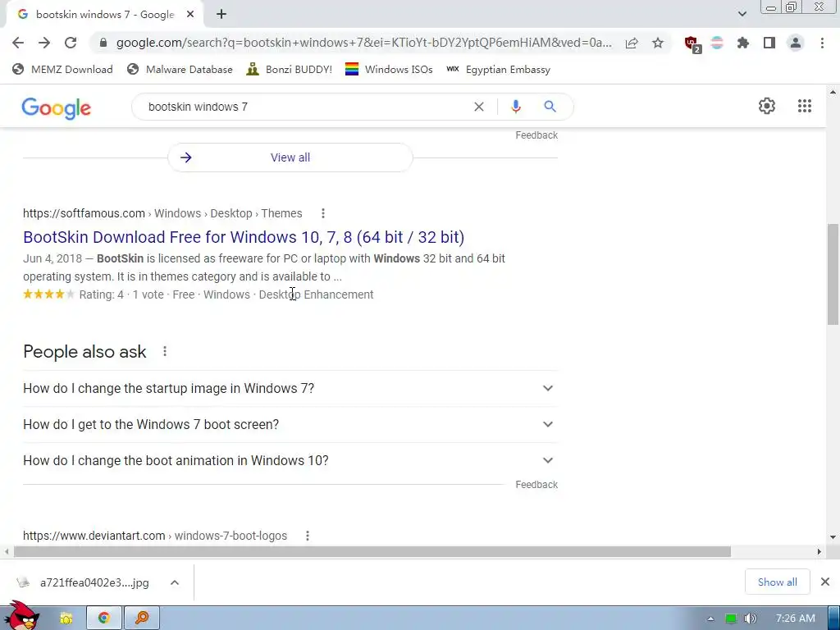Viewport: 840px width, 630px height.
Task: Click the 7:26 AM clock
Action: (795, 619)
